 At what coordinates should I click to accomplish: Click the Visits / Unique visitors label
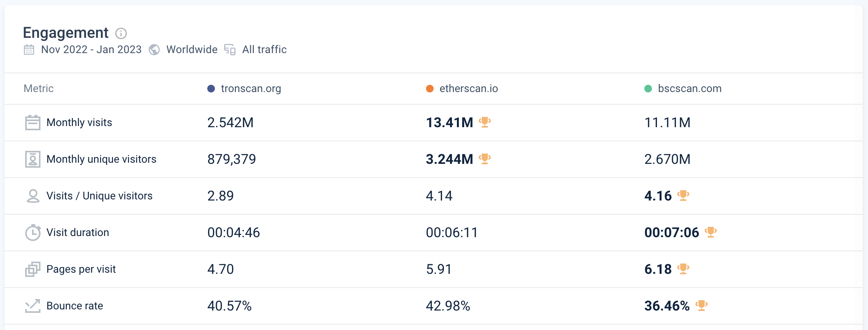point(100,196)
